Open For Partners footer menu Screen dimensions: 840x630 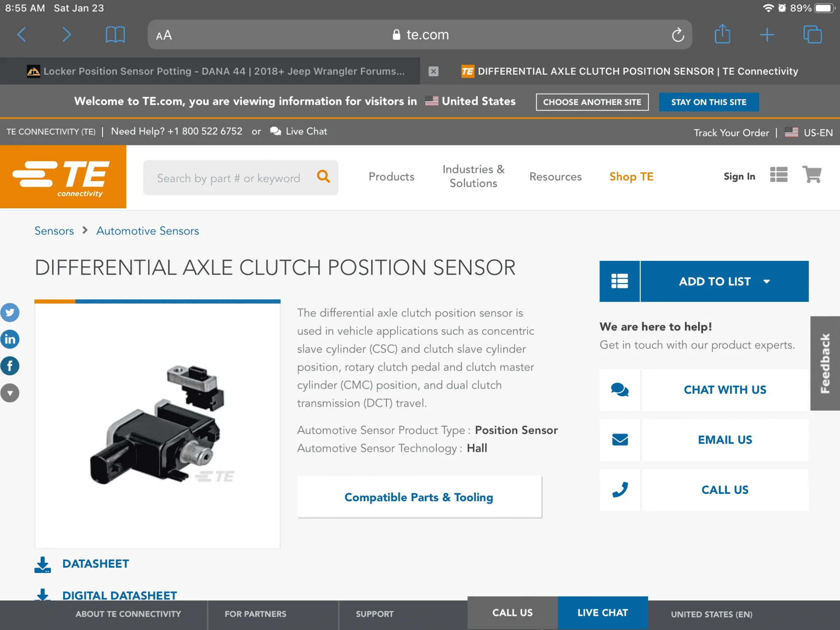256,614
